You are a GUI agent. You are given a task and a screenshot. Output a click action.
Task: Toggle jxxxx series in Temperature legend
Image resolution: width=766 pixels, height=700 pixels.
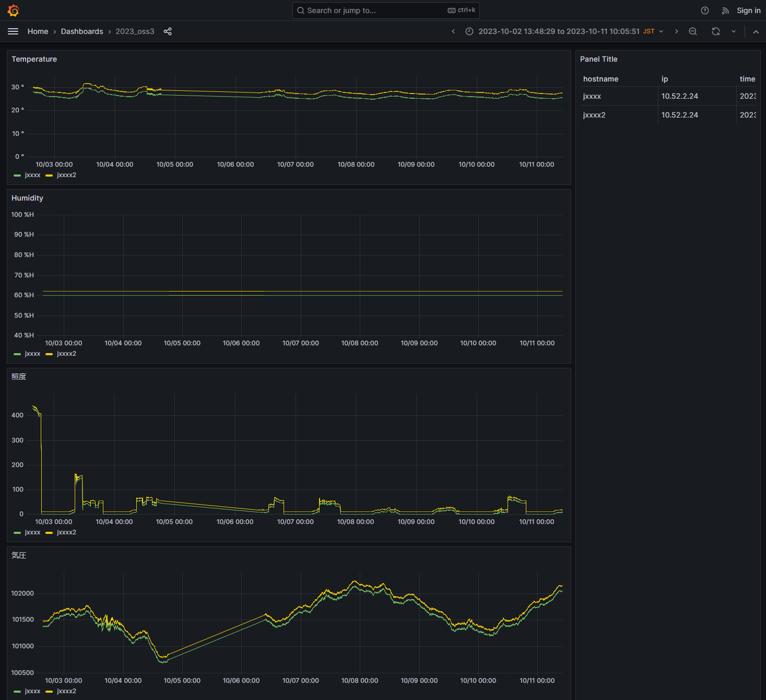(x=32, y=175)
